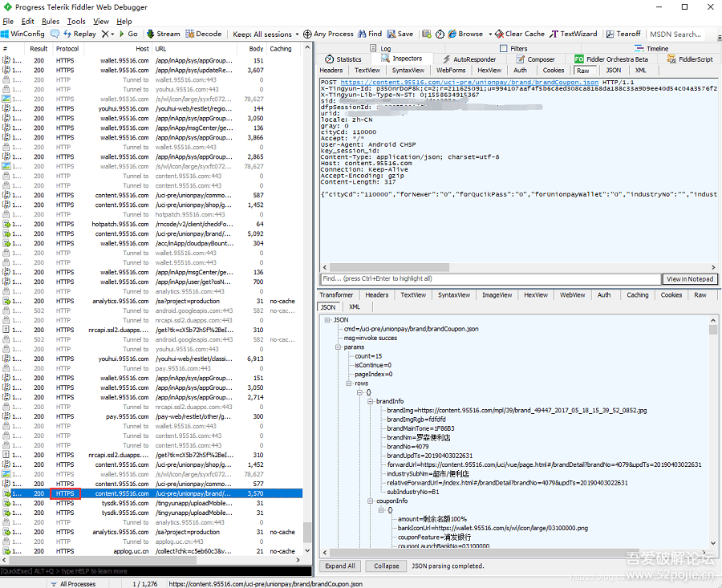This screenshot has height=588, width=722.
Task: Open the Browse dropdown arrow
Action: pyautogui.click(x=490, y=34)
